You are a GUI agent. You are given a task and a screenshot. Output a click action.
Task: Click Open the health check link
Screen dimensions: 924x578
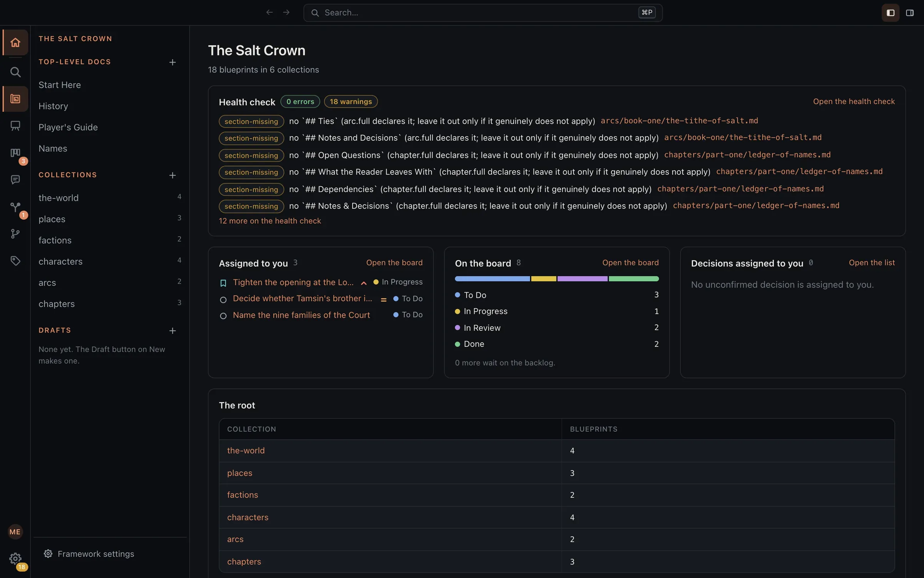click(854, 101)
